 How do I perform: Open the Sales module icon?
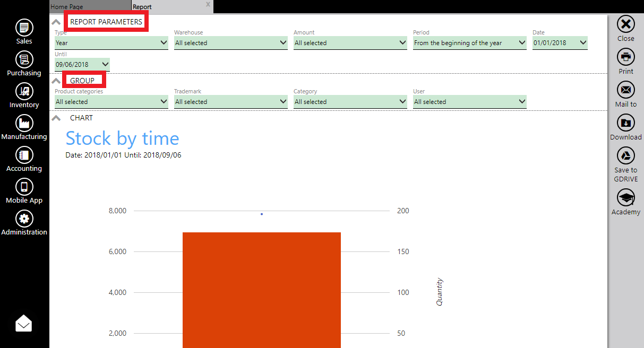pyautogui.click(x=24, y=28)
